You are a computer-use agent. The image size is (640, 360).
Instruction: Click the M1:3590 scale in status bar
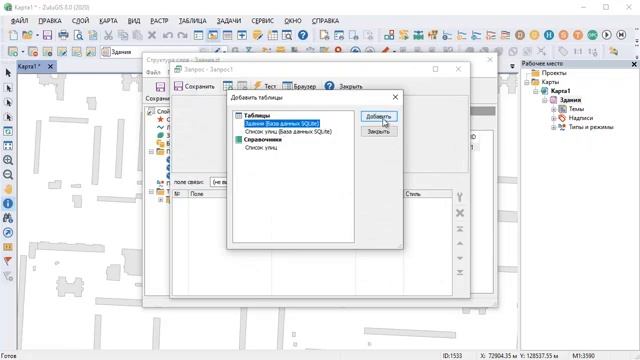tap(583, 356)
